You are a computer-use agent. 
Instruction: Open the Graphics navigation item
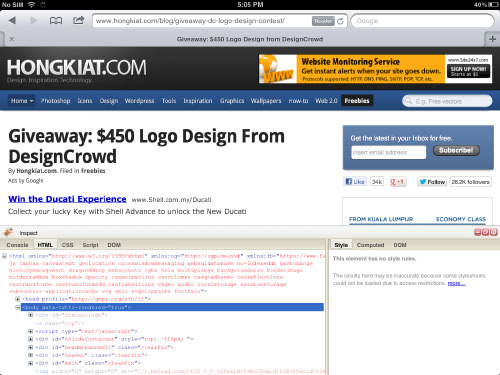click(x=232, y=101)
